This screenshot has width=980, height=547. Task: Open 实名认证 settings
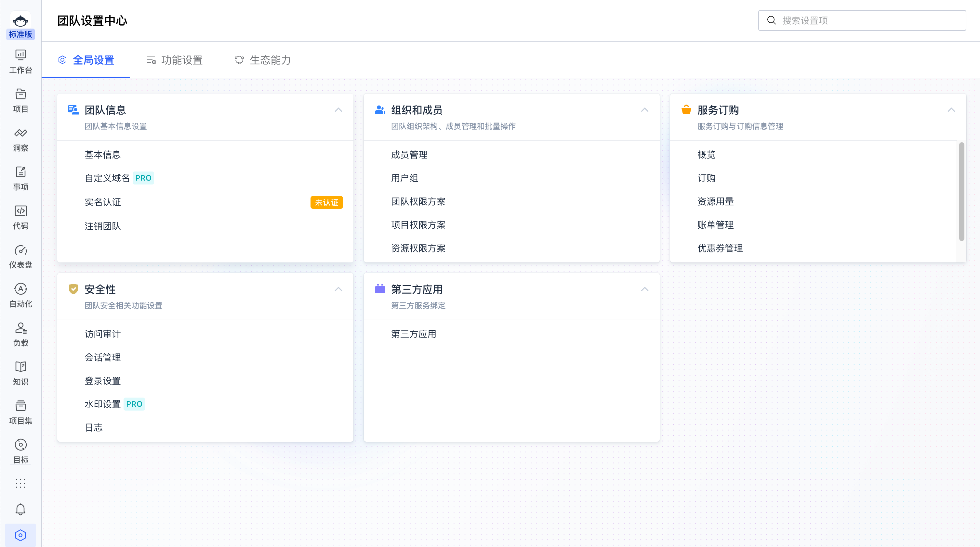(102, 202)
